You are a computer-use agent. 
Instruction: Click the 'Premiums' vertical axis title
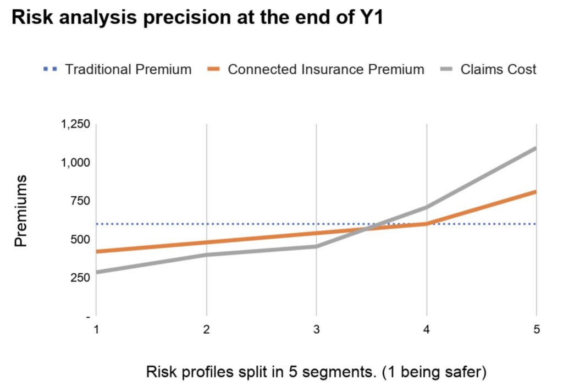[x=21, y=211]
